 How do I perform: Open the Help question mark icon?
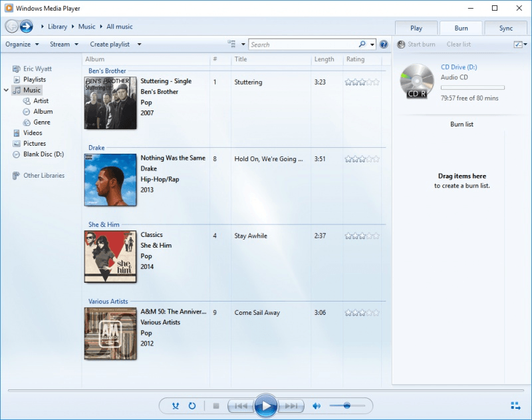click(384, 45)
